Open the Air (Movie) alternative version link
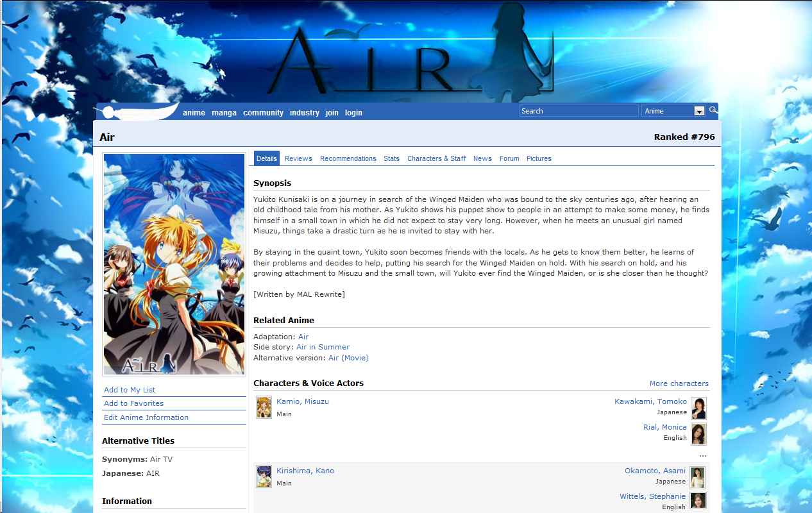This screenshot has height=513, width=812. pyautogui.click(x=348, y=358)
